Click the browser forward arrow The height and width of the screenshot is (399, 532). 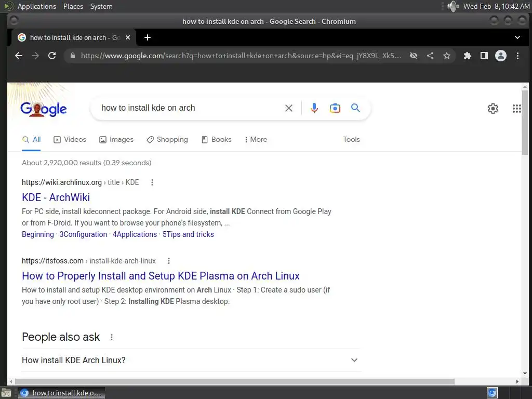(35, 56)
